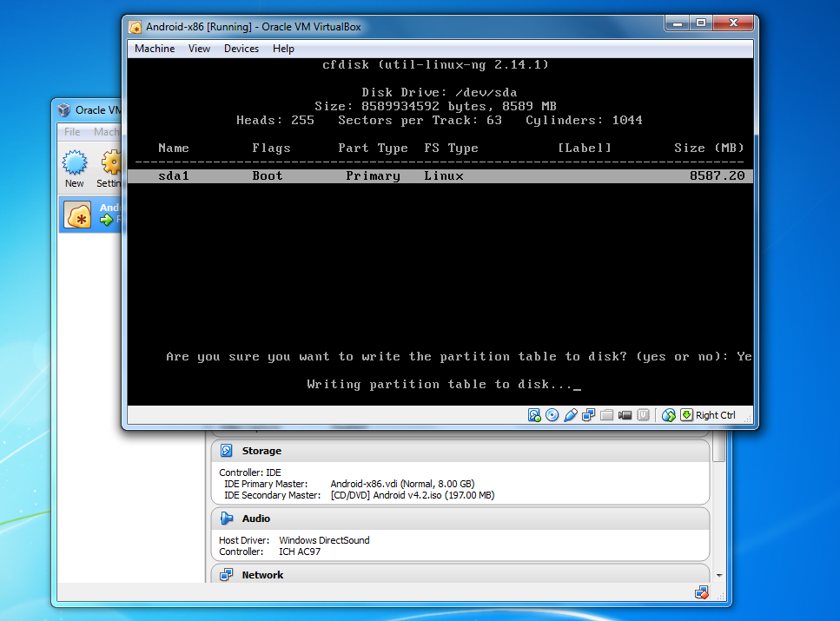
Task: Open the File menu in VirtualBox Manager
Action: tap(72, 132)
